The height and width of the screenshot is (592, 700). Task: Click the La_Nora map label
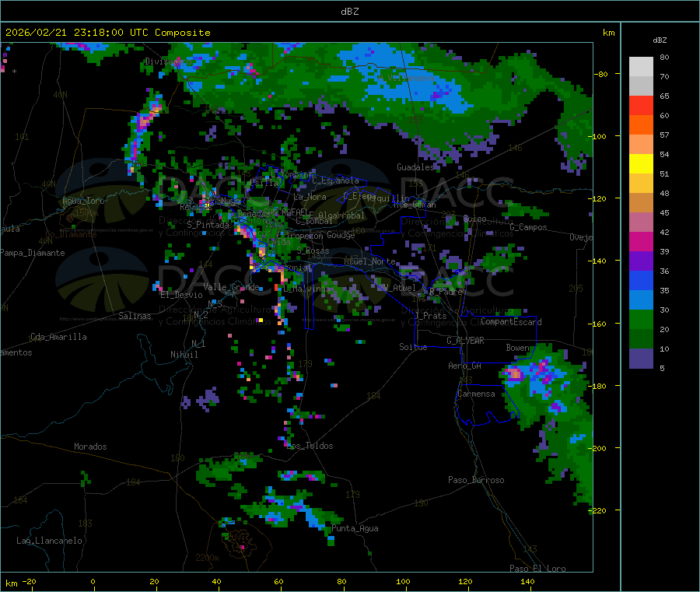tap(310, 197)
